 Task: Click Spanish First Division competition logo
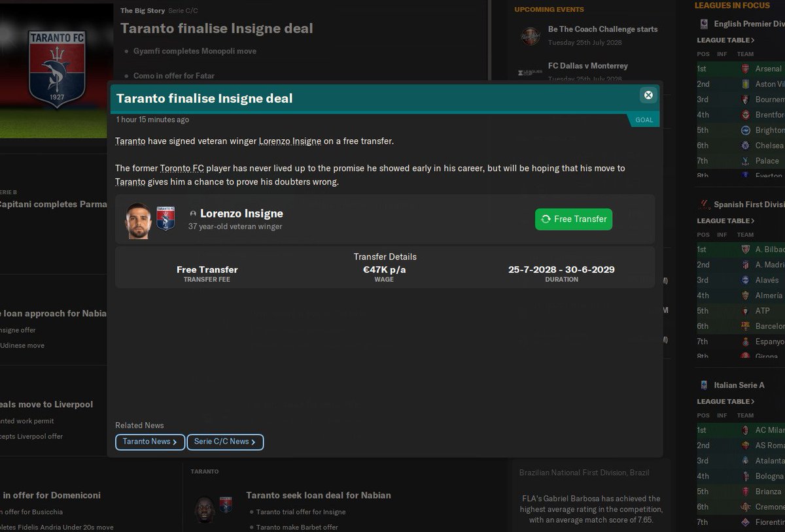tap(704, 205)
